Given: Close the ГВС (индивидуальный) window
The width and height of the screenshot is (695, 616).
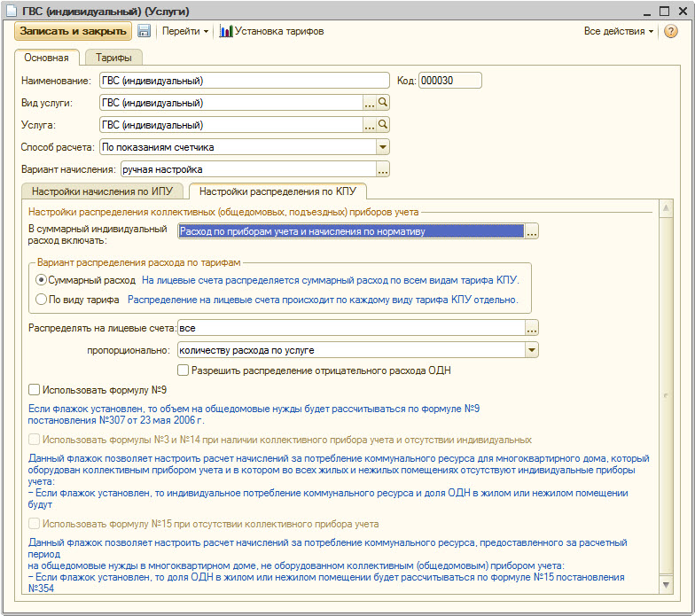Looking at the screenshot, I should tap(683, 11).
